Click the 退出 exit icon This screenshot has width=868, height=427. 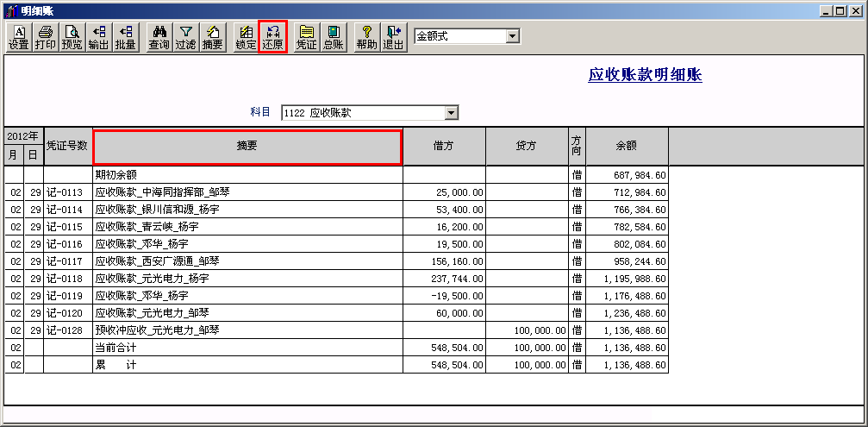point(393,38)
